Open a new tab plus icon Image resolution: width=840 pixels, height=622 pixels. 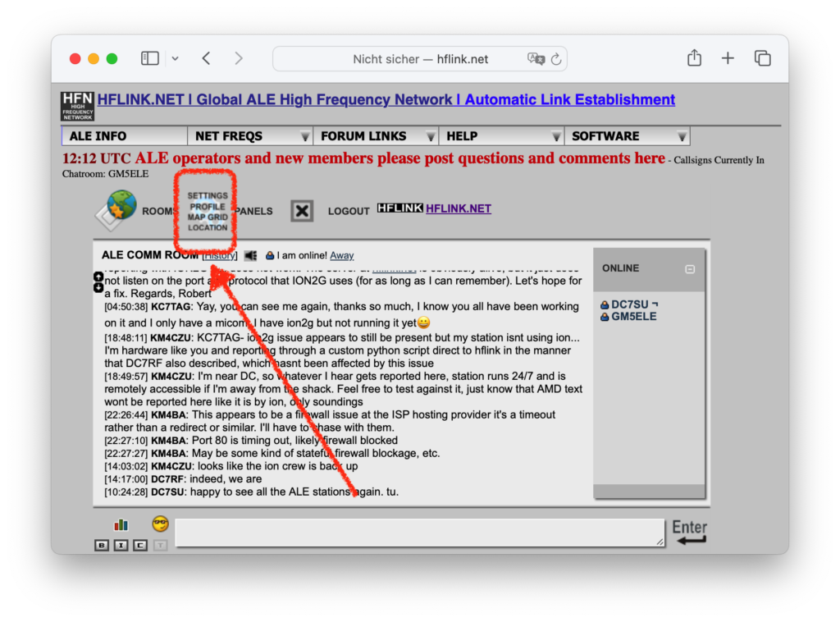point(728,58)
